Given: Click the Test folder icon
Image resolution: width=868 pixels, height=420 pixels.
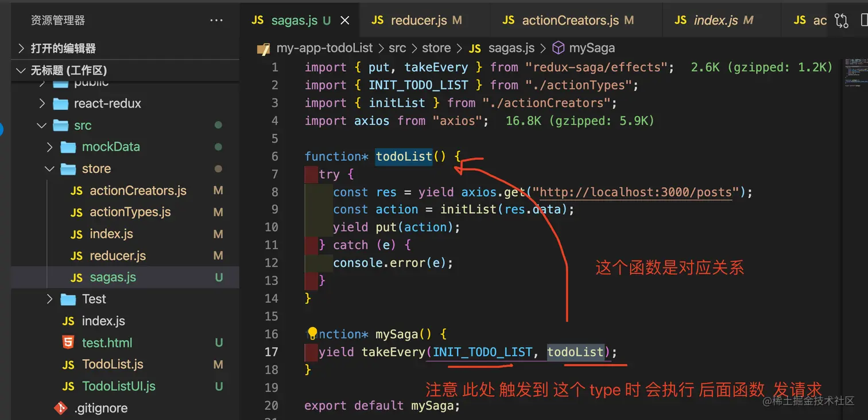Looking at the screenshot, I should 68,299.
